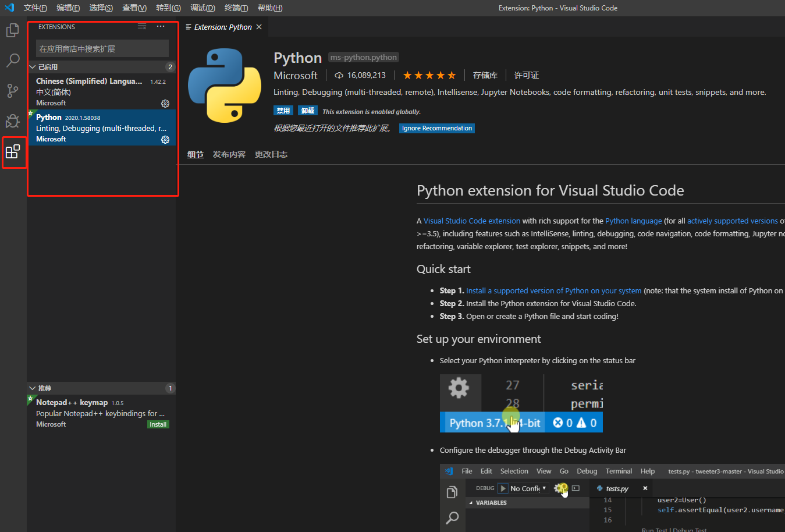Click the Set up your environment heading
Viewport: 785px width, 532px height.
pos(479,339)
